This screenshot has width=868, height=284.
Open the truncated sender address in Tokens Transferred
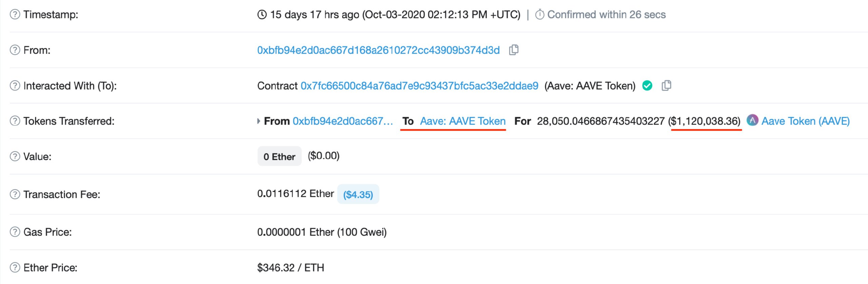pos(342,121)
